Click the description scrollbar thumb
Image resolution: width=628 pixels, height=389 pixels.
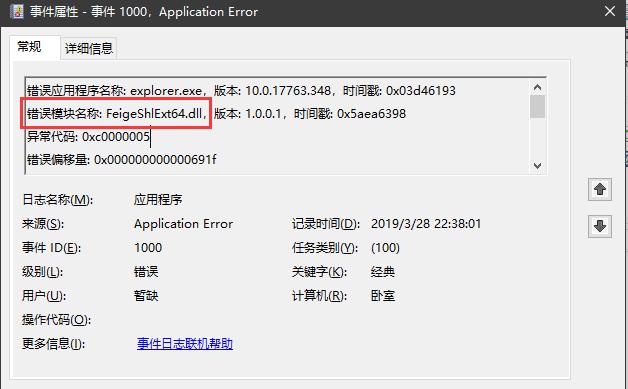[x=537, y=107]
